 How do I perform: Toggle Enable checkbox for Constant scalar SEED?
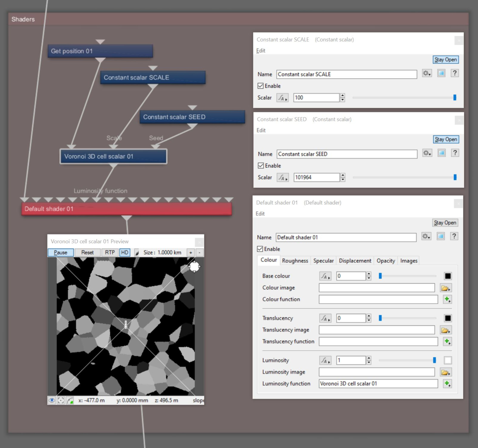tap(261, 166)
